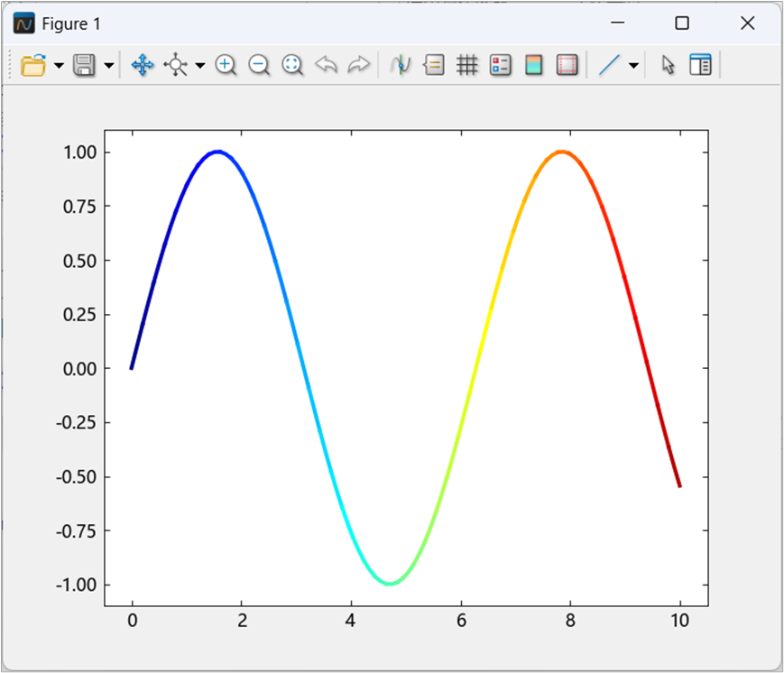Click the x-axis tick label 4
This screenshot has height=673, width=784.
click(351, 621)
